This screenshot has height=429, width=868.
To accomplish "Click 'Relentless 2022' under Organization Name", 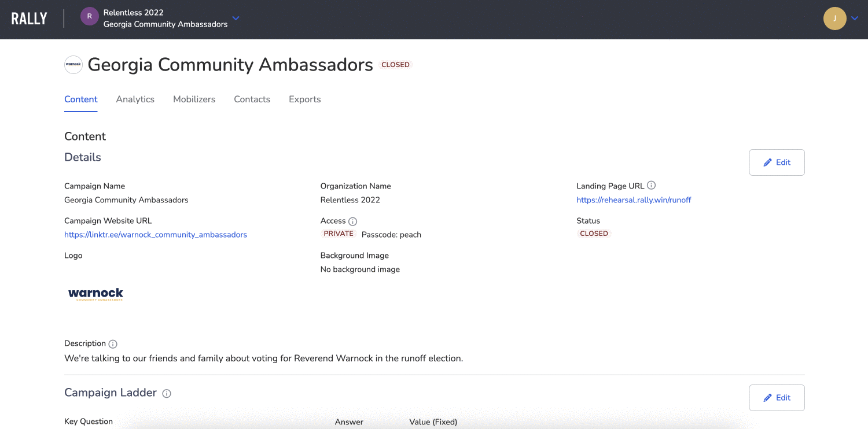I will click(350, 200).
